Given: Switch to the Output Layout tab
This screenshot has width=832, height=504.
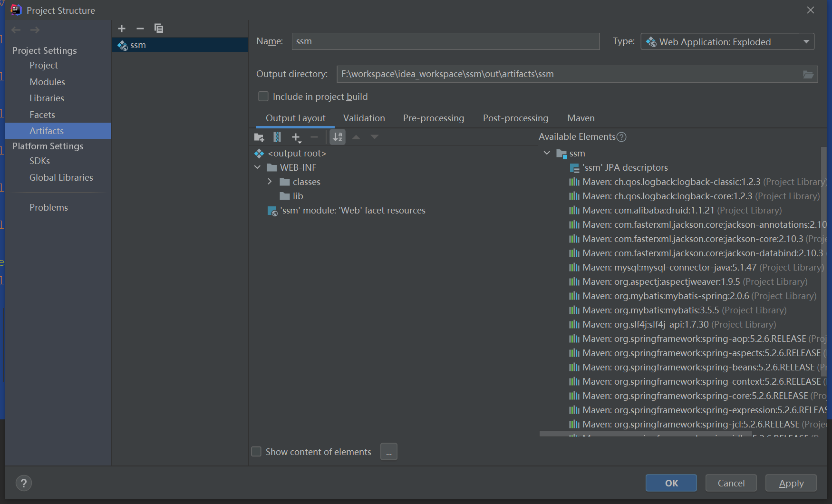Looking at the screenshot, I should pos(295,118).
